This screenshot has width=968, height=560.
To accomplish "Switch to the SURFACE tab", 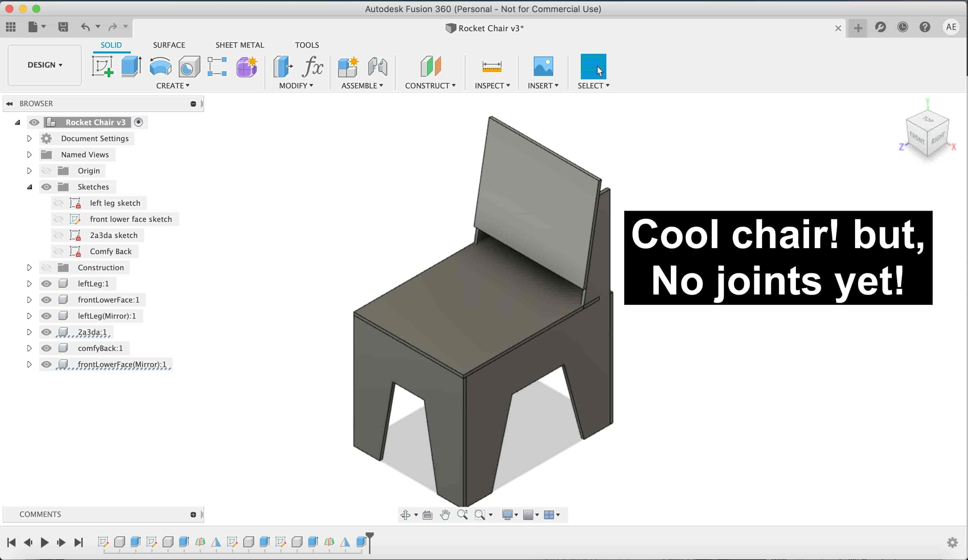I will (169, 45).
